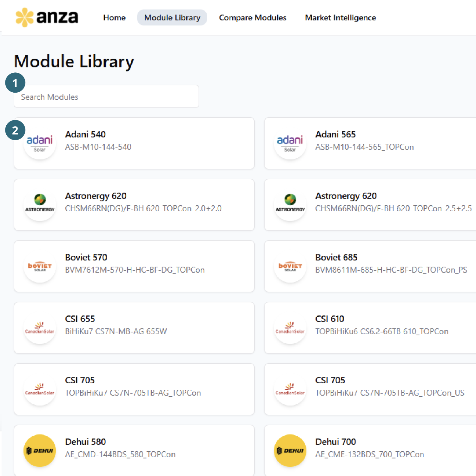Click Astronergy logo on the 2.0+2.0 module
This screenshot has height=476, width=476.
click(40, 205)
